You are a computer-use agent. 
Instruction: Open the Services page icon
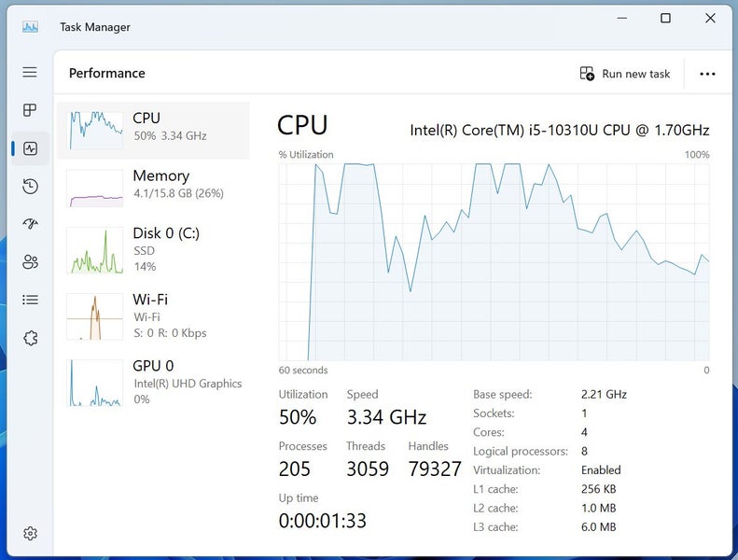click(x=30, y=338)
